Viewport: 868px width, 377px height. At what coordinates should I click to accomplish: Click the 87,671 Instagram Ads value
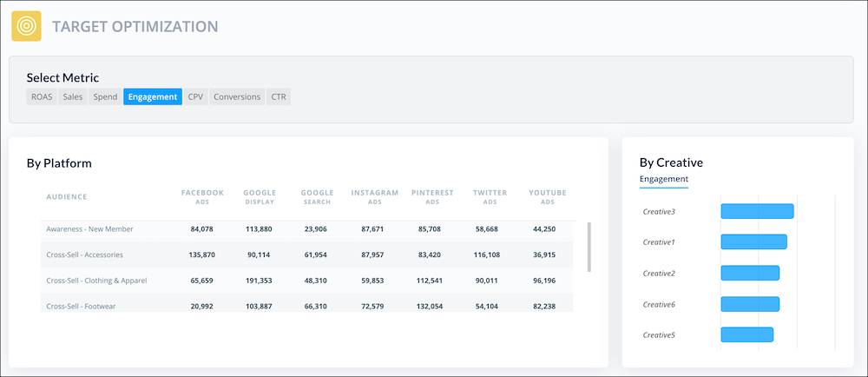[373, 229]
